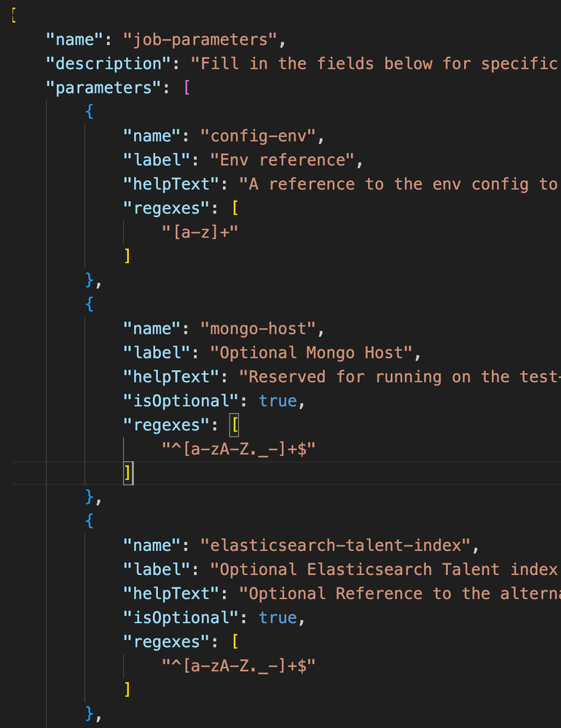Click the "label" key before "Env reference"

point(157,160)
